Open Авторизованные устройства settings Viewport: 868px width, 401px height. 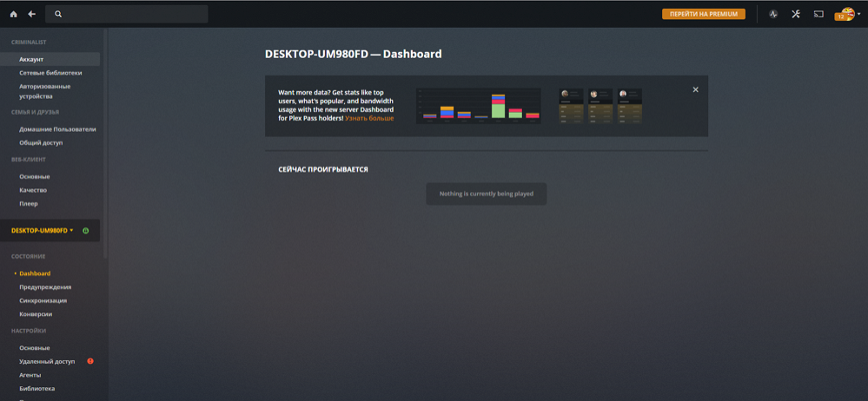pos(45,91)
